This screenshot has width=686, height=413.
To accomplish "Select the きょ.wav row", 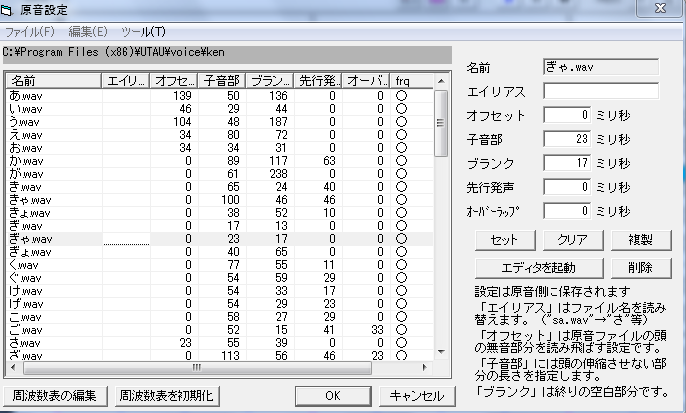I will pos(220,213).
